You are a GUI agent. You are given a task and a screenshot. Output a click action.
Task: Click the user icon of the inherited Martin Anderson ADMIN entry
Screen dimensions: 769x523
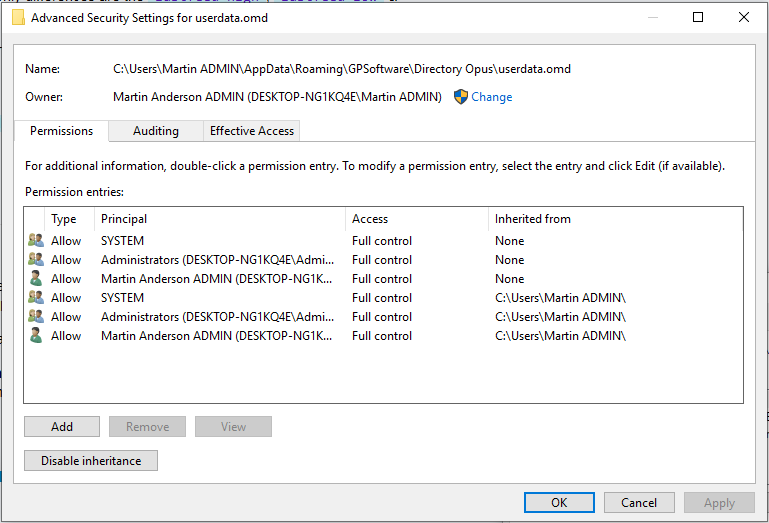tap(36, 336)
